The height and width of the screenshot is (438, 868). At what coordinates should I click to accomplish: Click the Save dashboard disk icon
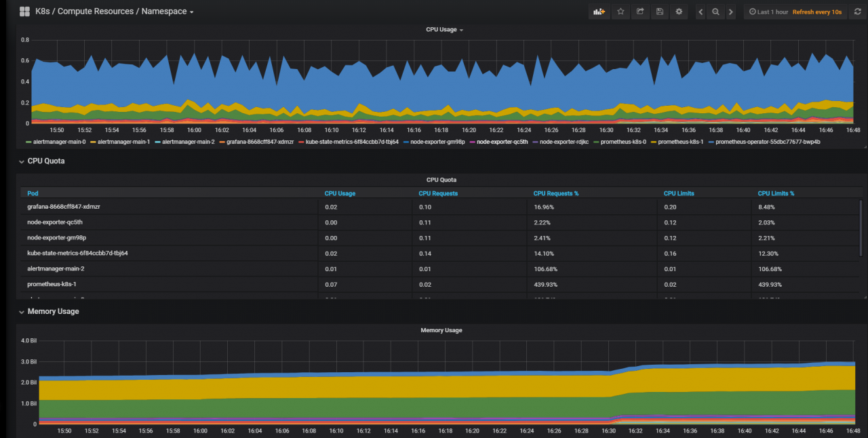coord(659,12)
